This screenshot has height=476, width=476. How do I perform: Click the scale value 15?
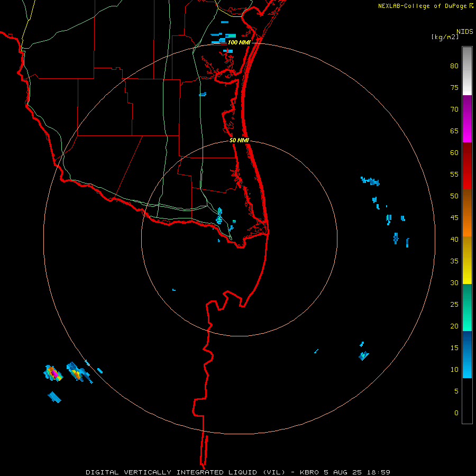pyautogui.click(x=454, y=348)
